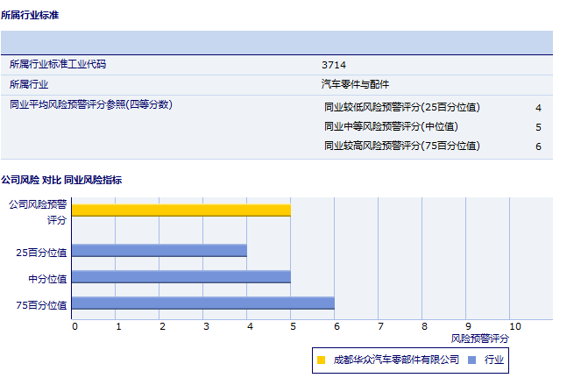
Task: Select the industry code value 3714
Action: tap(334, 65)
